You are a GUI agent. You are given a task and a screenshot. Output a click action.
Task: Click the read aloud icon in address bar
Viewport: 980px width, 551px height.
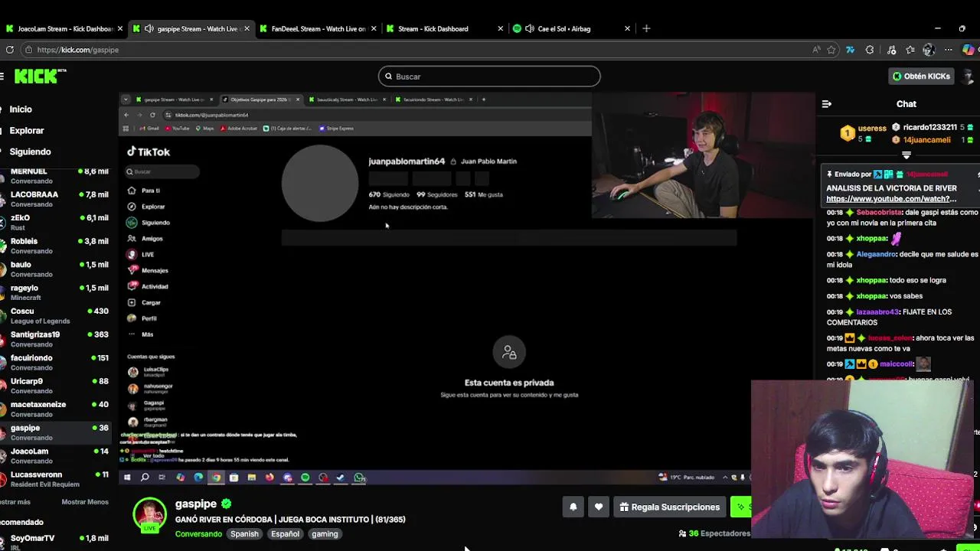pos(816,50)
